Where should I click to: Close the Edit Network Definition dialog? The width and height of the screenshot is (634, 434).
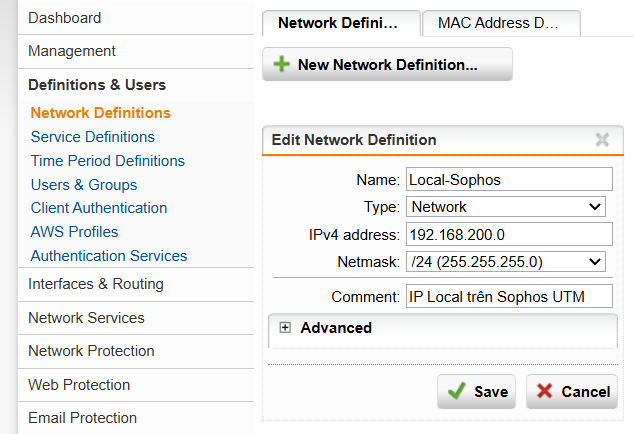(x=602, y=140)
